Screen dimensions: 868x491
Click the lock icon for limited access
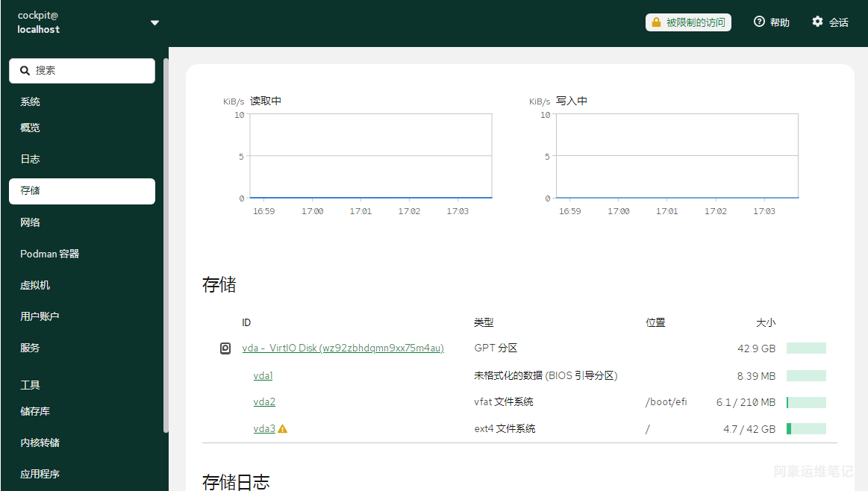coord(656,22)
